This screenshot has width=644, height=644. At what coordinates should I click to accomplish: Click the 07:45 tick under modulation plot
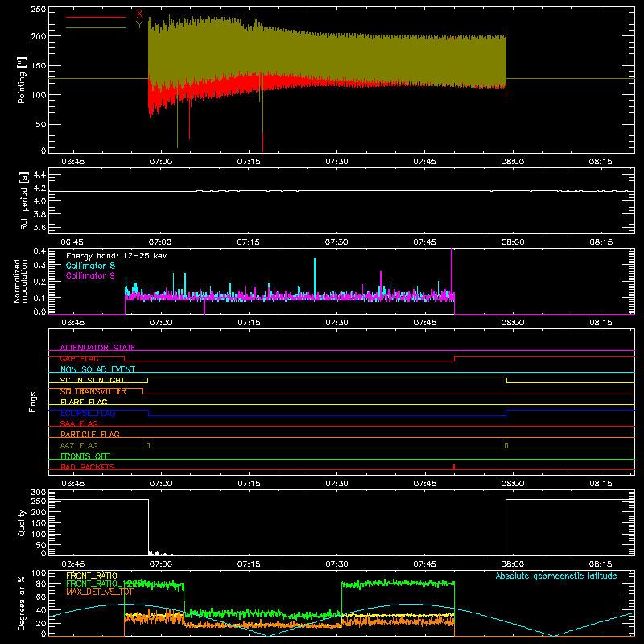click(x=425, y=323)
